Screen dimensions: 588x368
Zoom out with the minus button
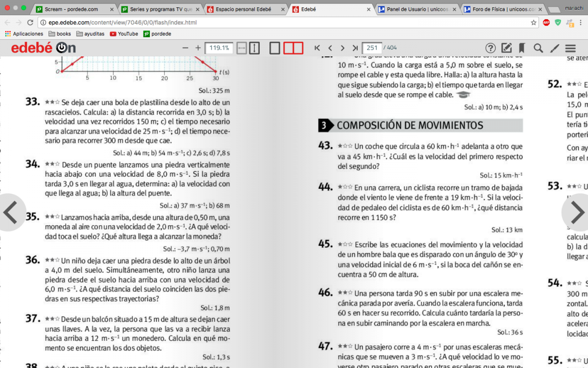[185, 48]
